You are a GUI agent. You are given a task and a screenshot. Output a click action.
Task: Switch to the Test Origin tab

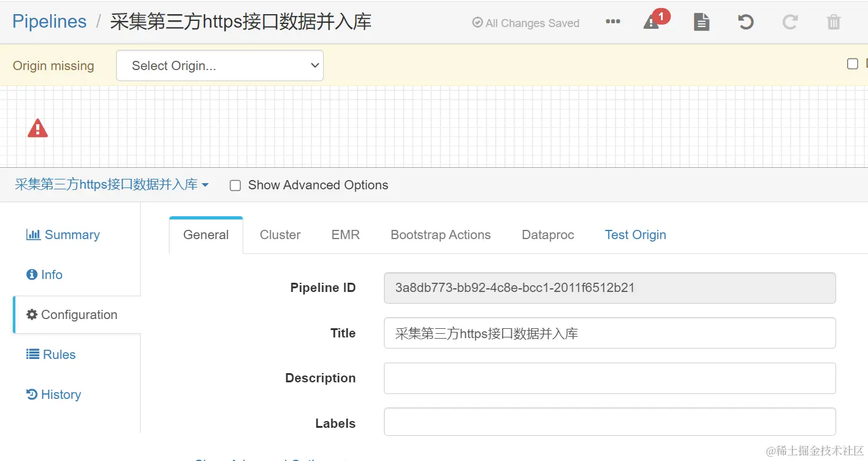[635, 235]
